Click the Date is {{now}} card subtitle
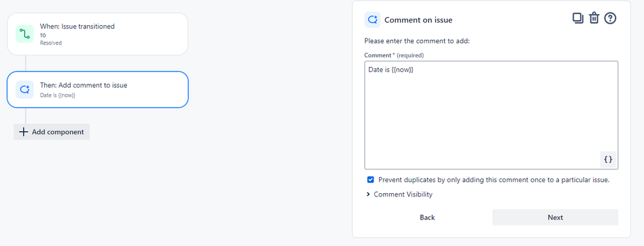Screen dimensions: 644x246 (x=57, y=95)
